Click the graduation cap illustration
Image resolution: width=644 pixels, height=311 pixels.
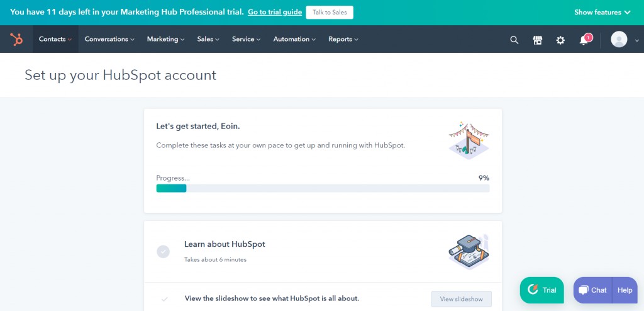point(469,252)
